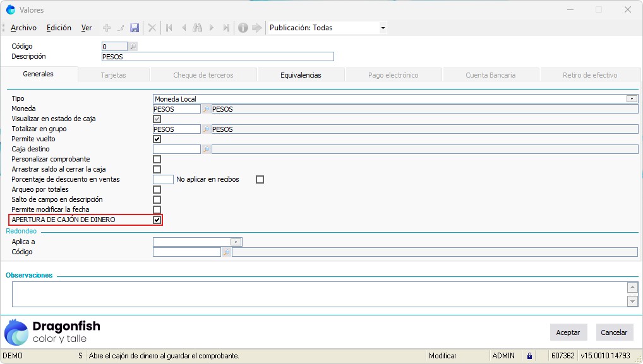Click the New record plus icon
The image size is (643, 364).
point(107,28)
